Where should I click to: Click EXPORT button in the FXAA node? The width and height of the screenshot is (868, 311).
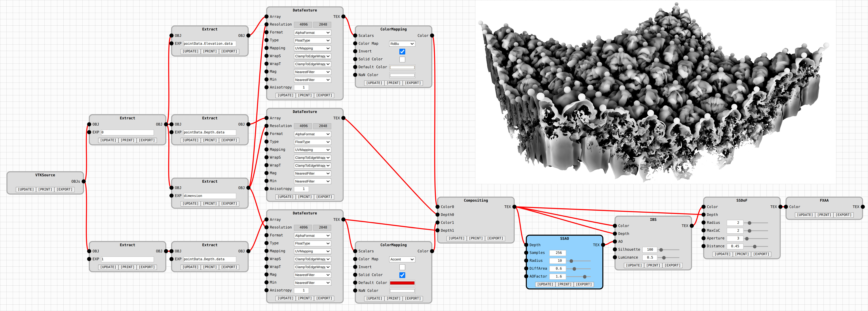(843, 215)
